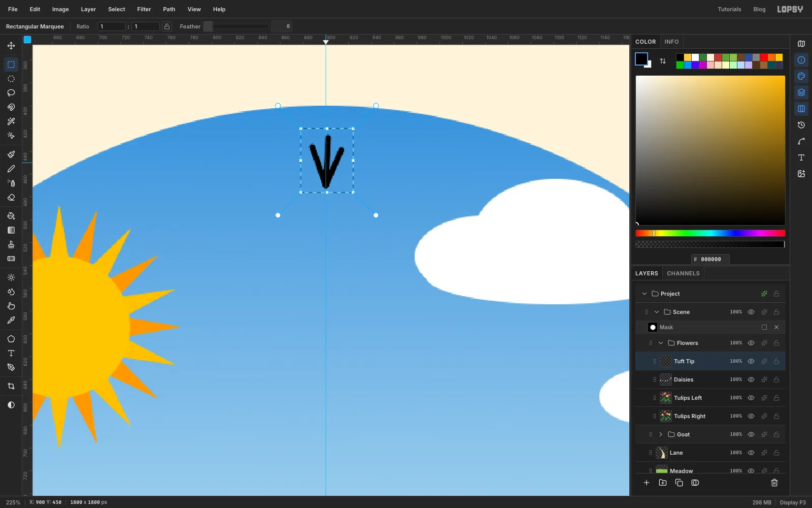Open the History panel icon
Screen dimensions: 812x508
pyautogui.click(x=801, y=125)
